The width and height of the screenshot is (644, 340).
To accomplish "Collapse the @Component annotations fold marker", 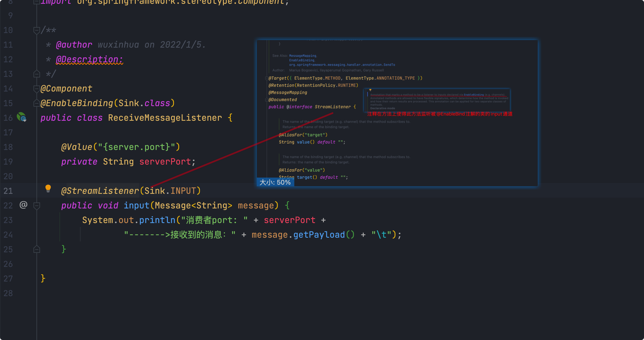I will coord(37,89).
